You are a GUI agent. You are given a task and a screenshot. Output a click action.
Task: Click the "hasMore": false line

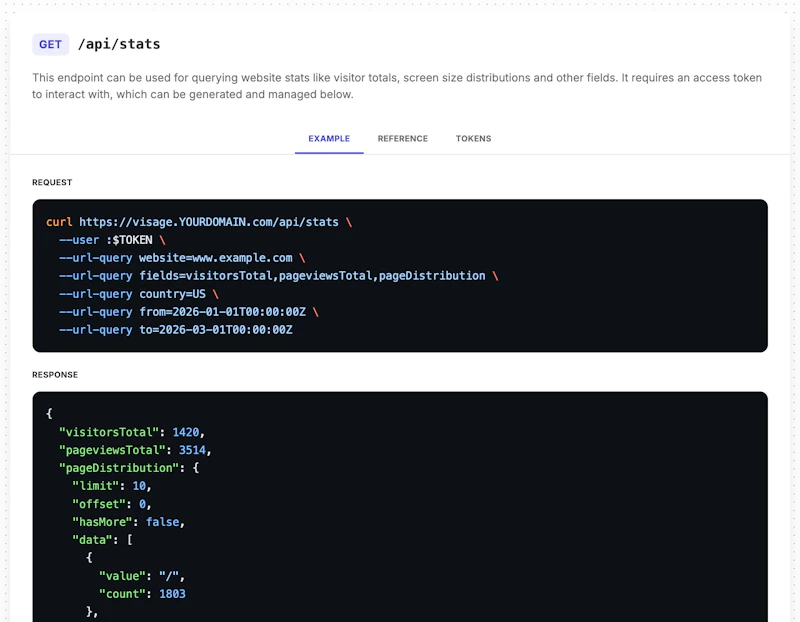coord(129,522)
